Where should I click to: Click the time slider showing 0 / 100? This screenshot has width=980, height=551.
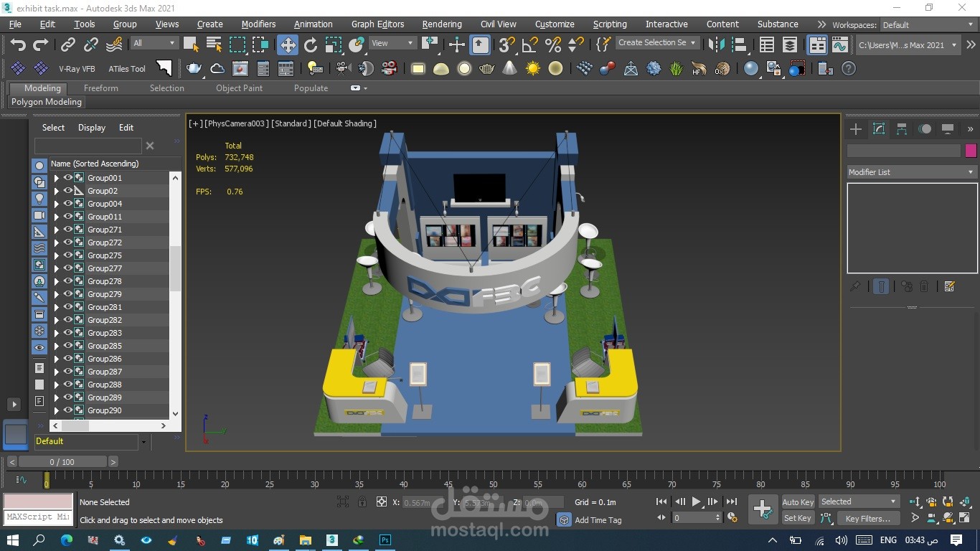point(62,462)
